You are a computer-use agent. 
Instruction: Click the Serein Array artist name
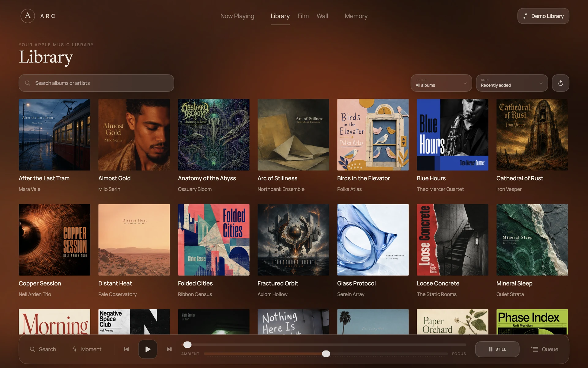click(x=351, y=294)
